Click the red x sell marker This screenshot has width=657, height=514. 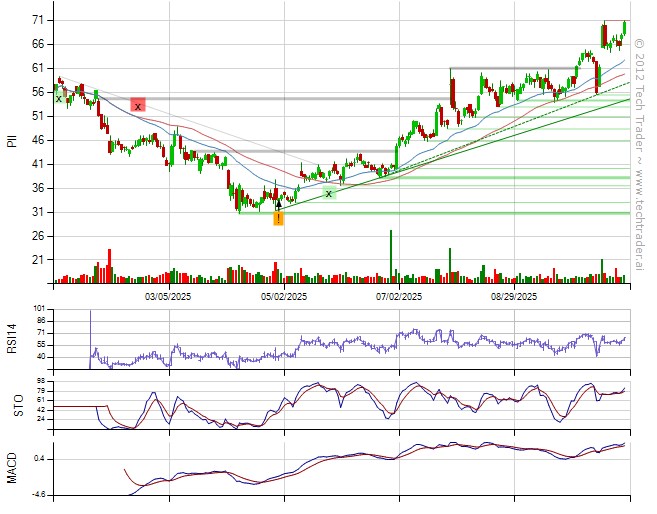pyautogui.click(x=138, y=105)
